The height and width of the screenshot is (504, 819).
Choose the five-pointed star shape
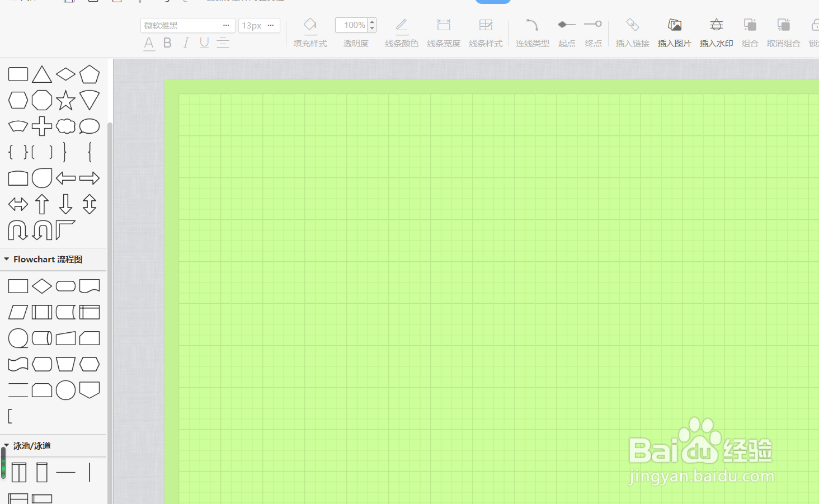click(x=65, y=100)
